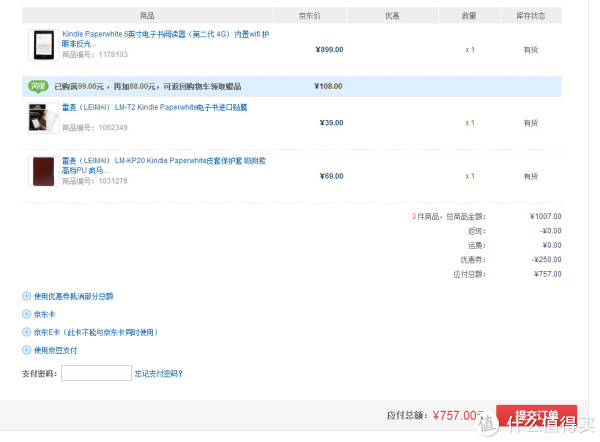Click the 商品 column header
The image size is (600, 442).
[x=147, y=16]
